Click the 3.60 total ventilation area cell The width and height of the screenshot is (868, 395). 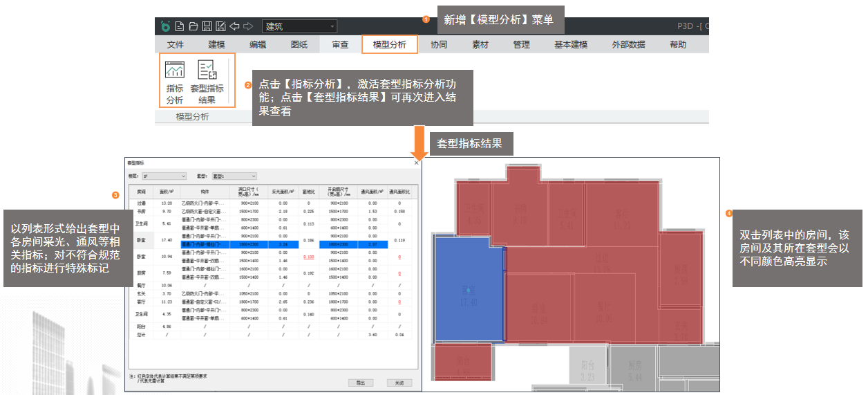click(x=373, y=334)
